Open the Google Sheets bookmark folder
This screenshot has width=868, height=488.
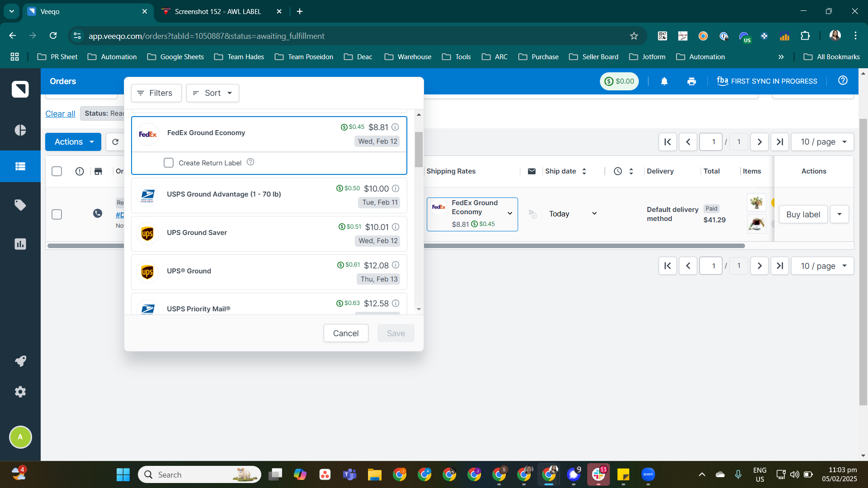(x=176, y=57)
